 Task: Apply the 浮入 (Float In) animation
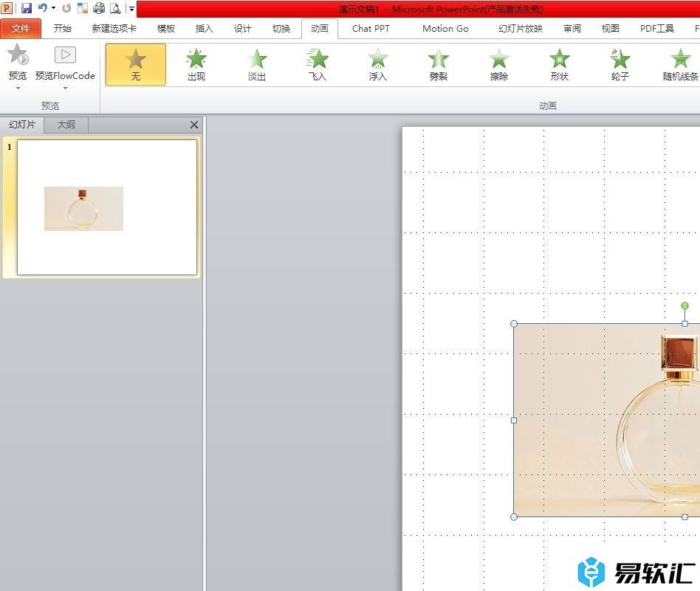pos(378,64)
